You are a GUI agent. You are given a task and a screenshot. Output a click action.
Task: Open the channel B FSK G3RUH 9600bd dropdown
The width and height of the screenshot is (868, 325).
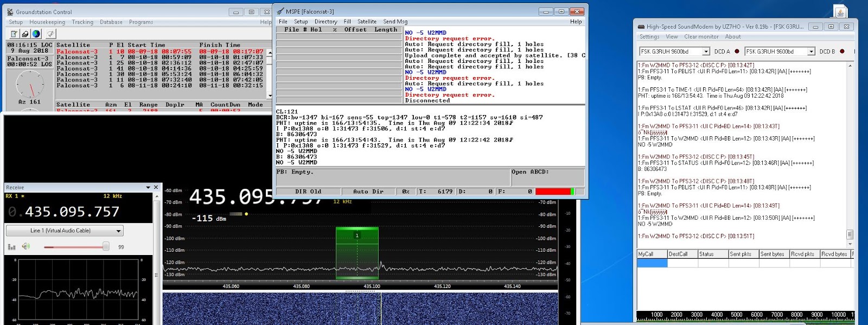pos(811,52)
